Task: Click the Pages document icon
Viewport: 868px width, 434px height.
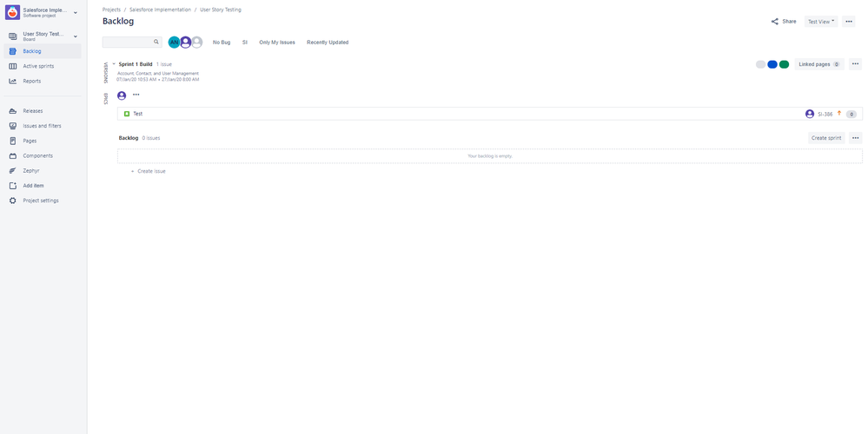Action: click(13, 141)
